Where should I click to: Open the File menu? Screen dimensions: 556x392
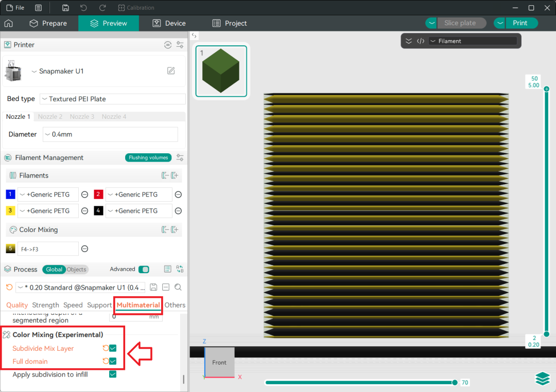point(15,7)
